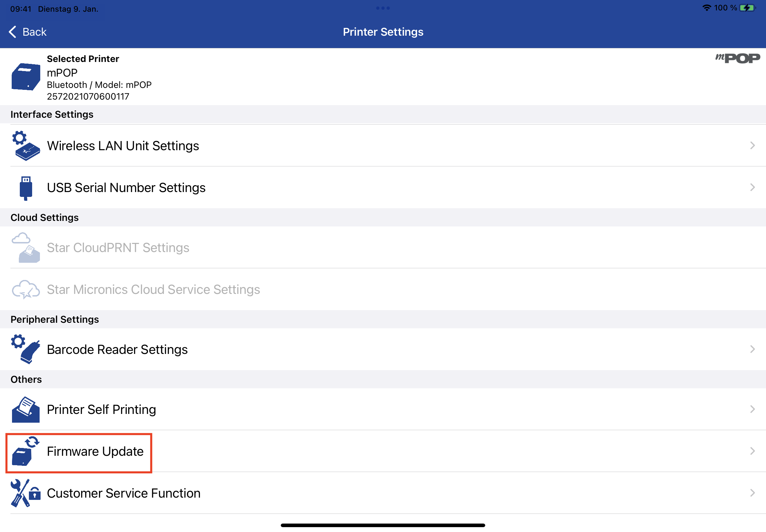Viewport: 766px width, 532px height.
Task: Click the Wireless LAN Unit gear icon
Action: (x=26, y=146)
